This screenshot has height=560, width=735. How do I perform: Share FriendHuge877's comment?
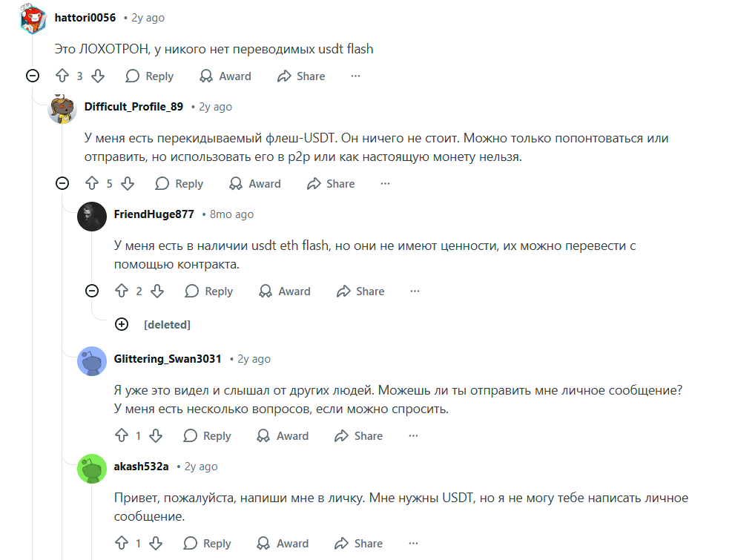[x=360, y=291]
